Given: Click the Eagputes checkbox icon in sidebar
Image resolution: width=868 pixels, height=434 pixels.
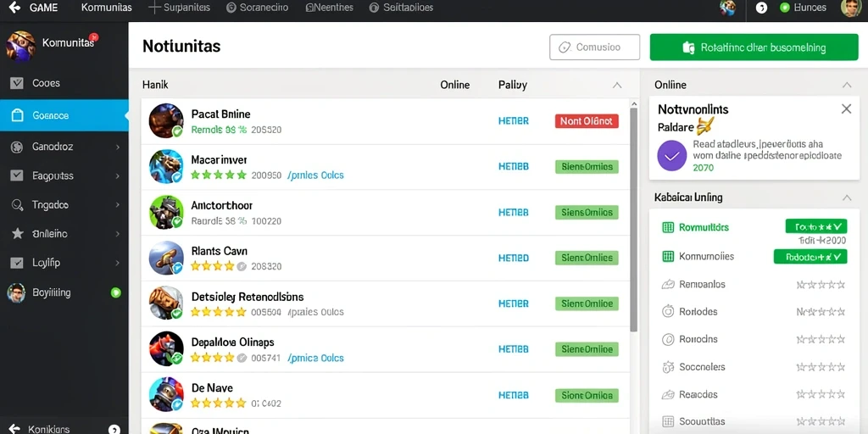Looking at the screenshot, I should pos(17,175).
